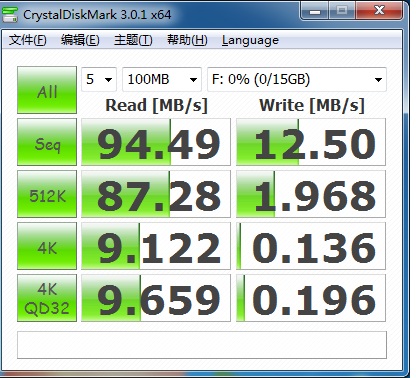
Task: Click the 512K read result 87.28
Action: pos(156,194)
